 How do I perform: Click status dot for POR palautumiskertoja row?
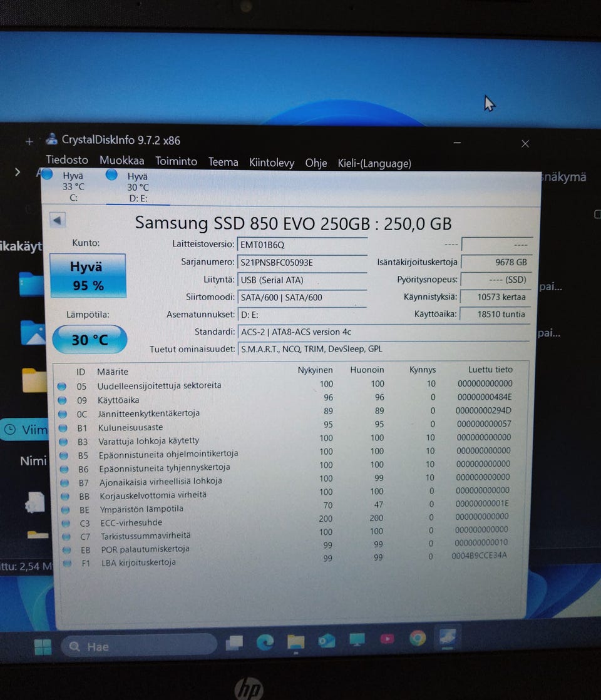pos(67,550)
